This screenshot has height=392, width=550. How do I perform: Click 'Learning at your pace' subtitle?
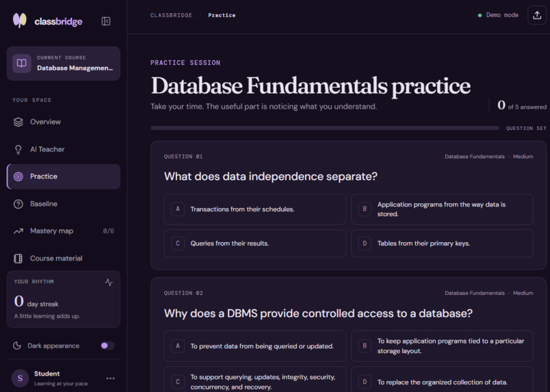coord(61,384)
